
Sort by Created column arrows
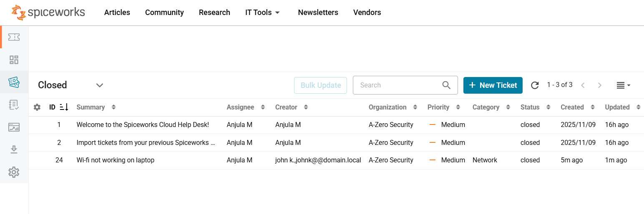click(x=592, y=107)
